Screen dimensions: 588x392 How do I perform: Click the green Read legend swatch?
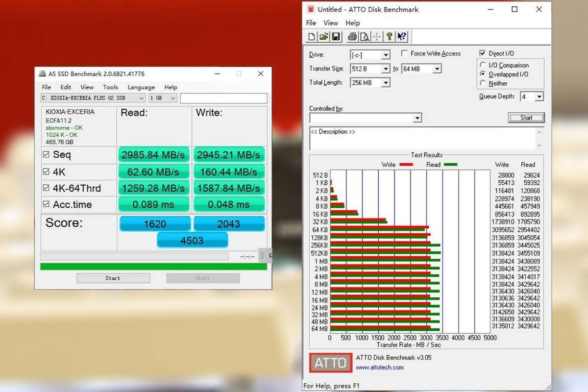(450, 165)
